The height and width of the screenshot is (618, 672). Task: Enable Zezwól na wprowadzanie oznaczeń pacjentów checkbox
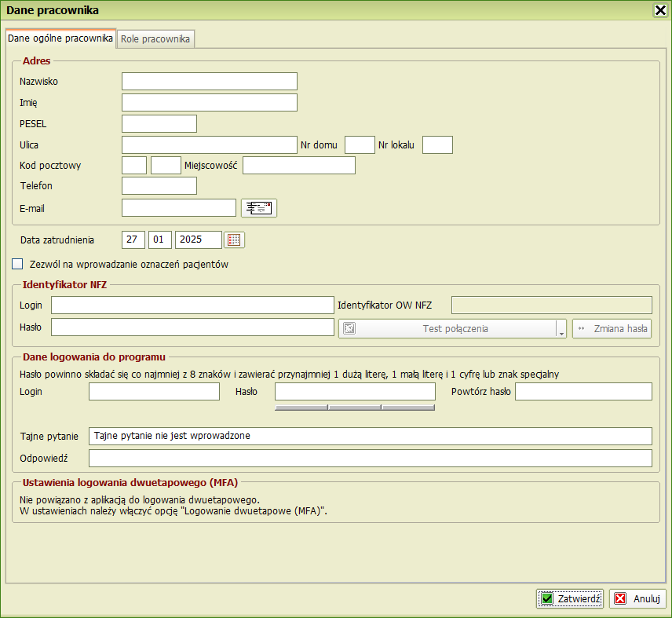(17, 265)
